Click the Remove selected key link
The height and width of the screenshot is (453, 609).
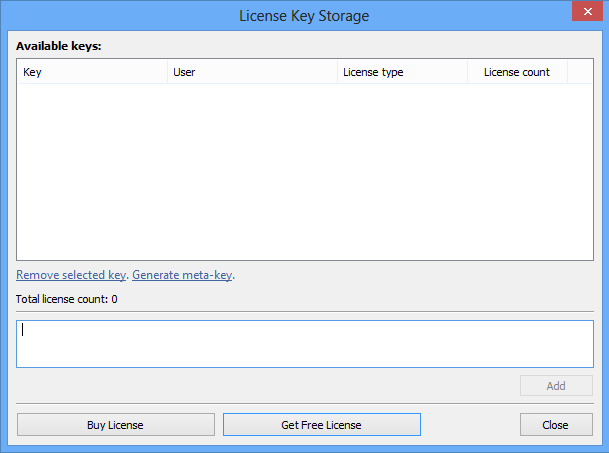pyautogui.click(x=71, y=275)
